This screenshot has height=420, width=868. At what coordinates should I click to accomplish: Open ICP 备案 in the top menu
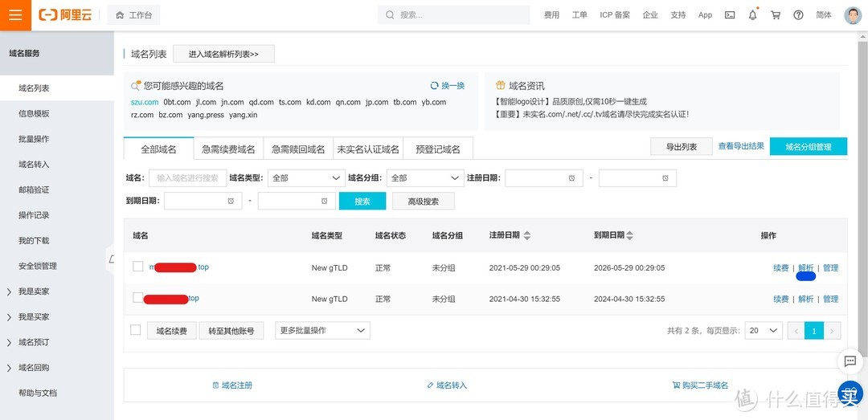tap(615, 15)
